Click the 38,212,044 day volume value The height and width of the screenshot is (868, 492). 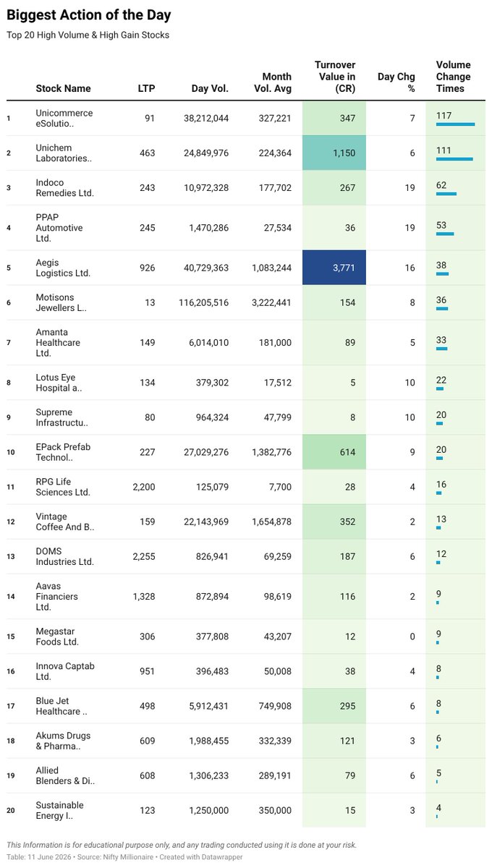pyautogui.click(x=206, y=118)
